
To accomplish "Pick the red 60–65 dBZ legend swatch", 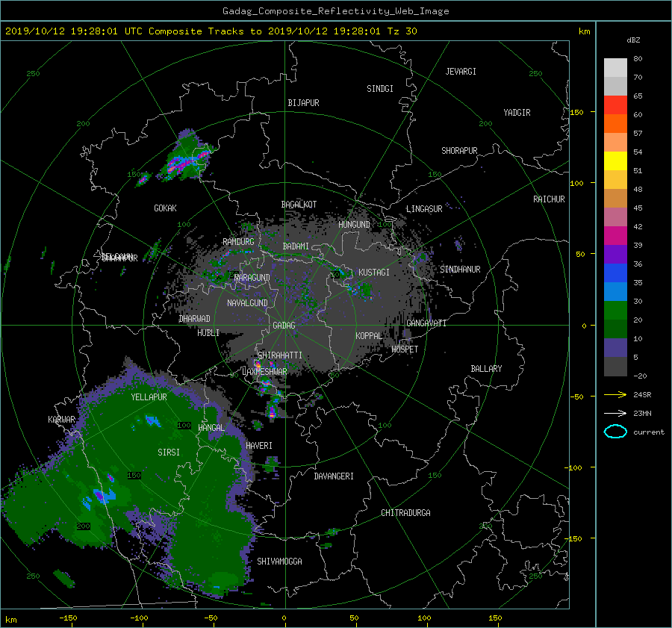I will (x=615, y=105).
